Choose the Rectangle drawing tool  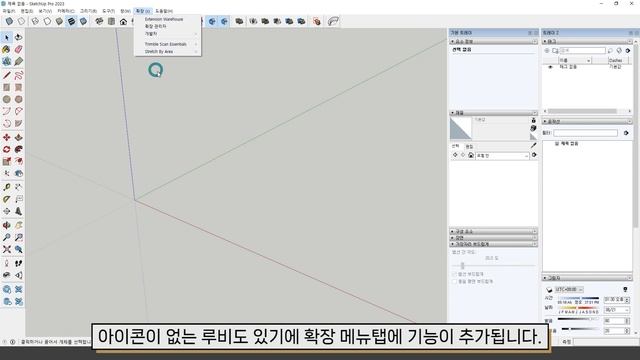tap(7, 87)
